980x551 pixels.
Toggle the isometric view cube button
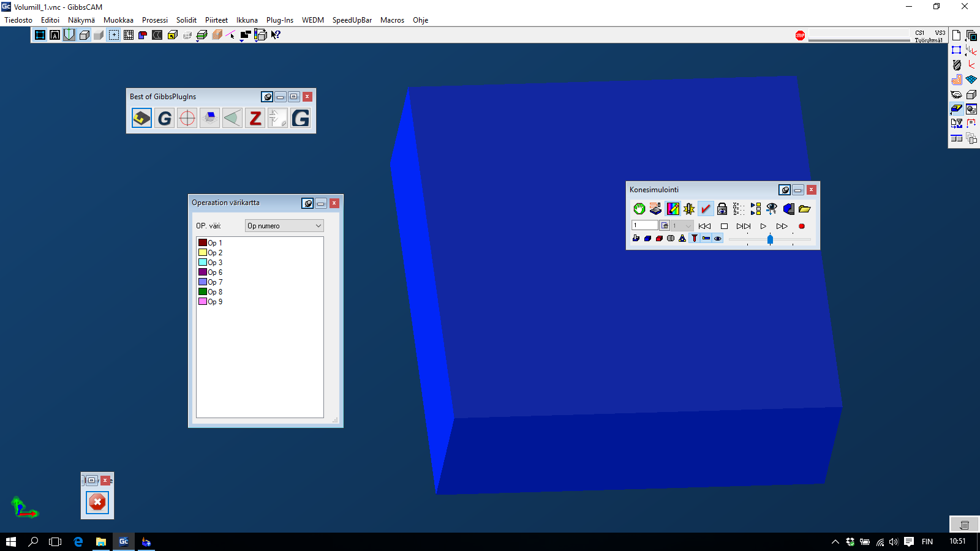84,35
